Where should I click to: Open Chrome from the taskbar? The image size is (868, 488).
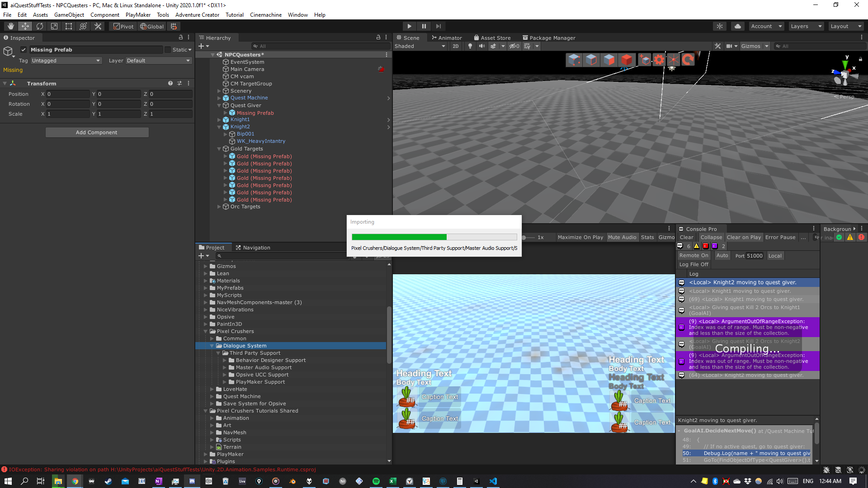pyautogui.click(x=75, y=481)
